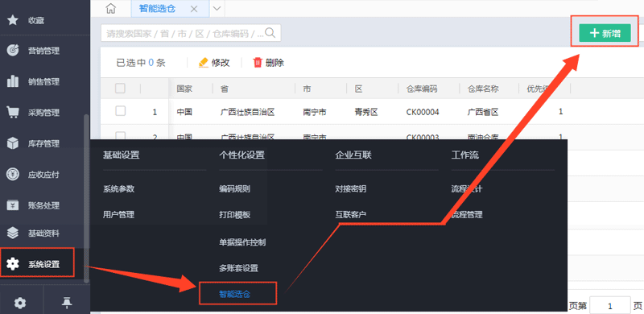The image size is (644, 314).
Task: Click 南宁市 cell in row 1
Action: click(315, 112)
